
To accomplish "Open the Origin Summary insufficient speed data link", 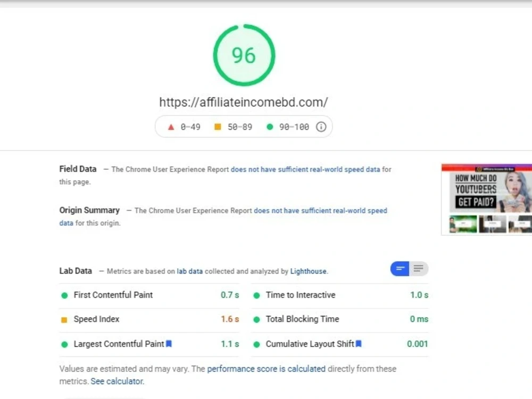I will [x=320, y=210].
